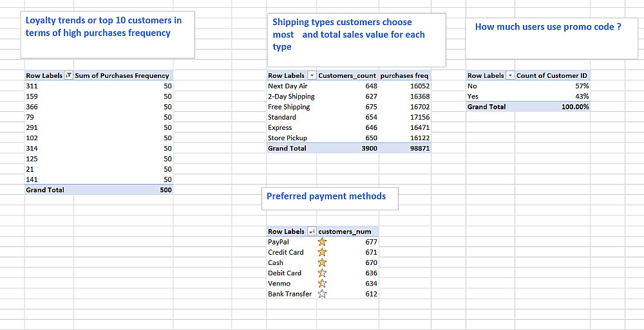The width and height of the screenshot is (644, 330).
Task: Click the 'Loyalty trends' title text box
Action: pyautogui.click(x=108, y=37)
